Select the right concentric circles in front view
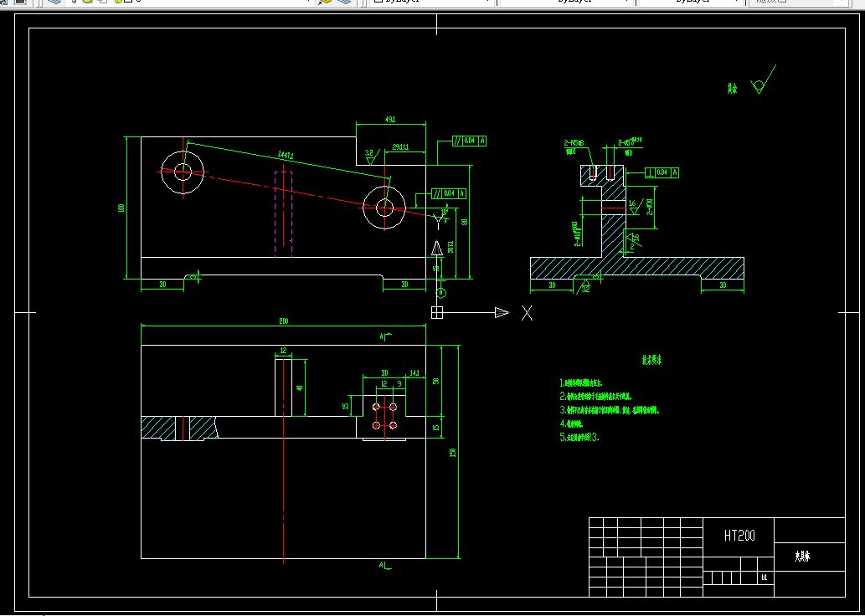Viewport: 865px width, 616px height. click(384, 208)
